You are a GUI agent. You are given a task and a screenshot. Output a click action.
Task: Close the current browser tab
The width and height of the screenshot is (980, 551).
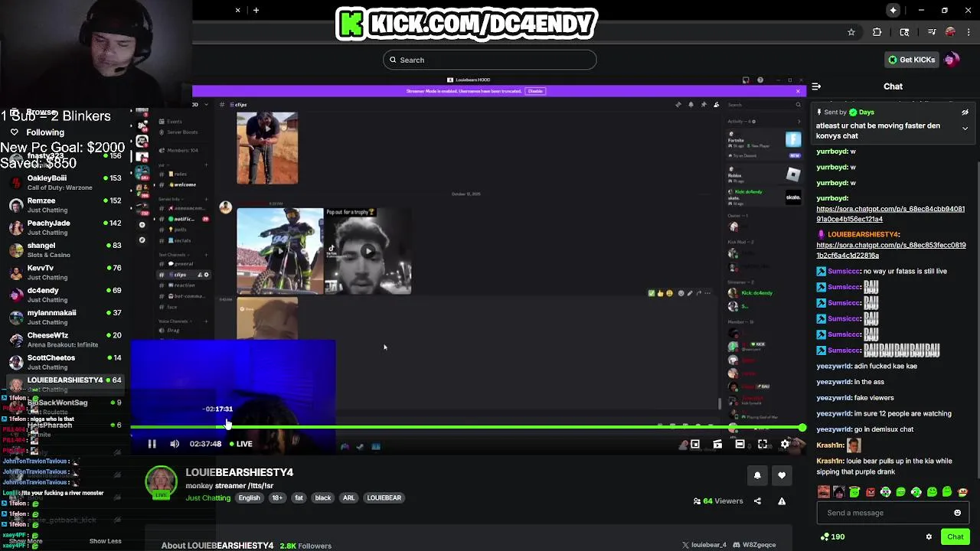pyautogui.click(x=237, y=10)
